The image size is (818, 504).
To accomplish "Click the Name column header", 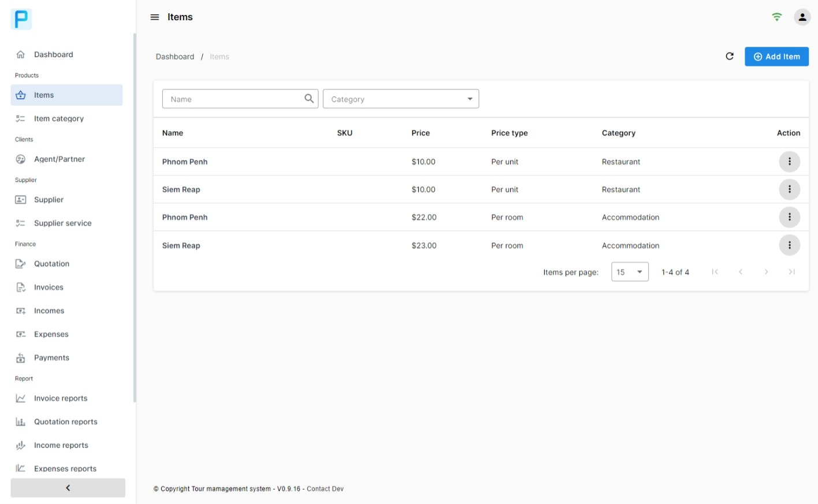I will coord(173,133).
